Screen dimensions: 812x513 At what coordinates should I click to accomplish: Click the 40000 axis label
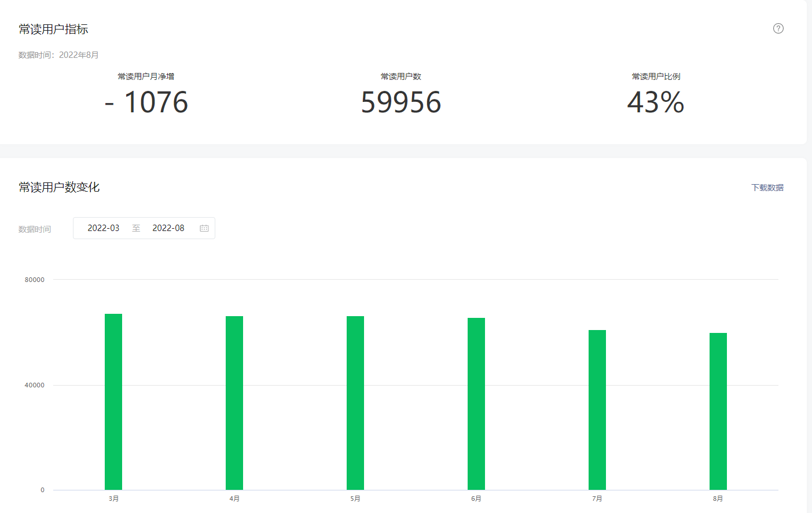click(x=35, y=385)
